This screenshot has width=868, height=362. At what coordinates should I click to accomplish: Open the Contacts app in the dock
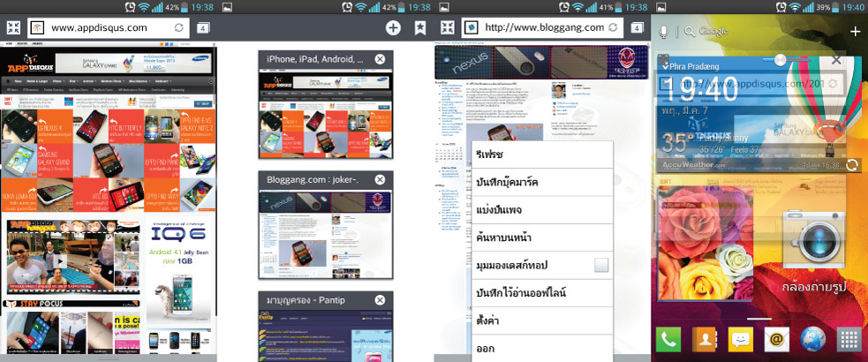(705, 339)
